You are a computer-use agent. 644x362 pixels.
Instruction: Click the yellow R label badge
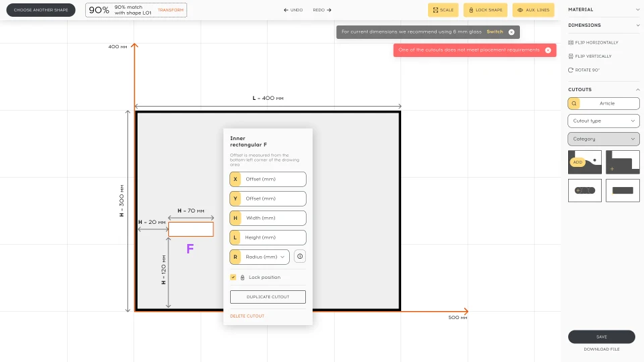click(235, 257)
